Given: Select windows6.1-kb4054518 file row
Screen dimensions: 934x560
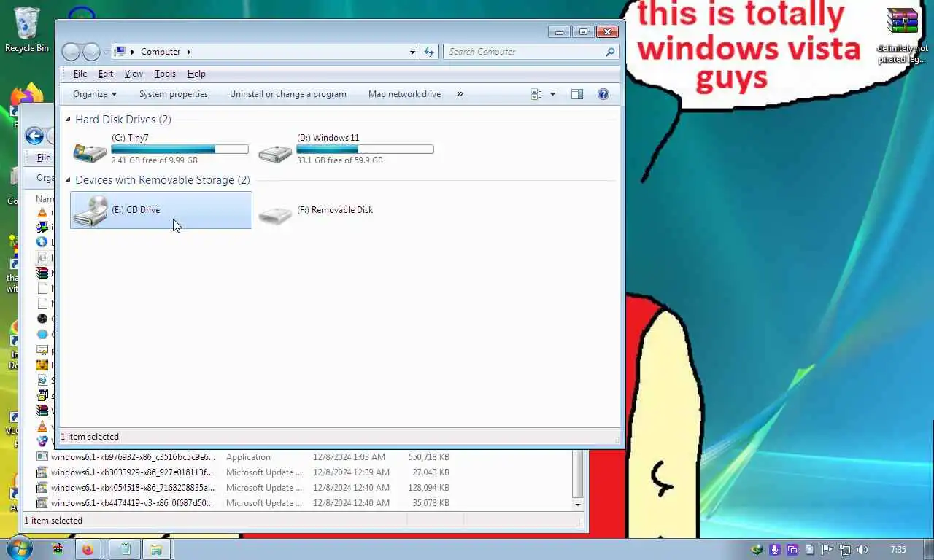Looking at the screenshot, I should coord(243,488).
